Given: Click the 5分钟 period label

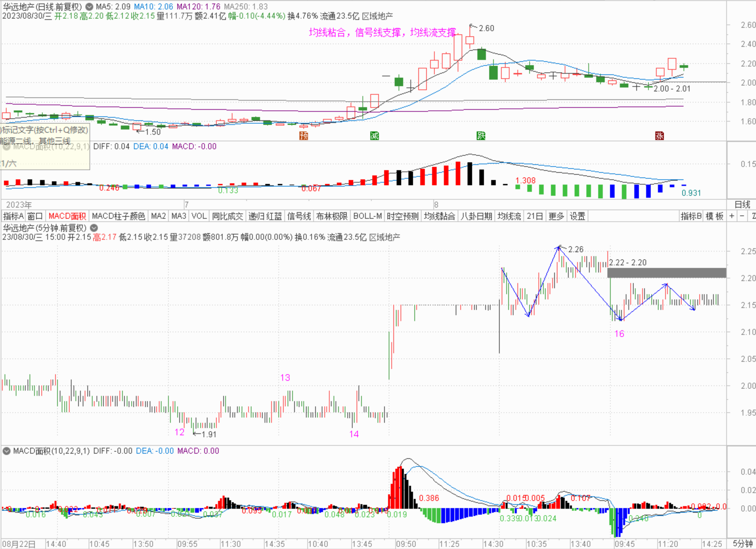Looking at the screenshot, I should (x=742, y=544).
